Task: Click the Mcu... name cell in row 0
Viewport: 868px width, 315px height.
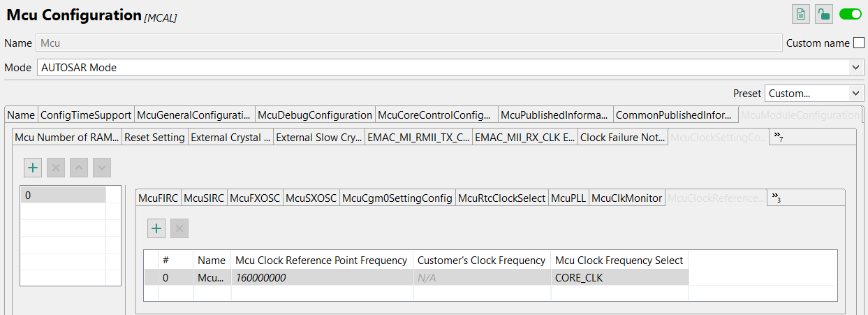Action: click(x=212, y=278)
